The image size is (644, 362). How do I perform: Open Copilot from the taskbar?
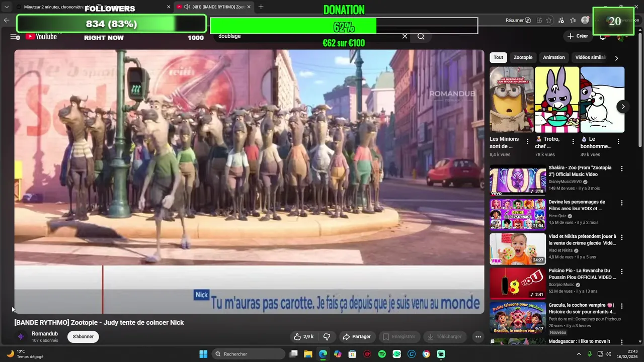pos(338,354)
